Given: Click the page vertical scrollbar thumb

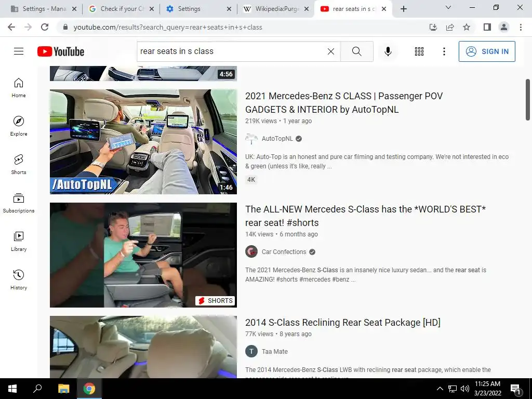Looking at the screenshot, I should tap(528, 99).
